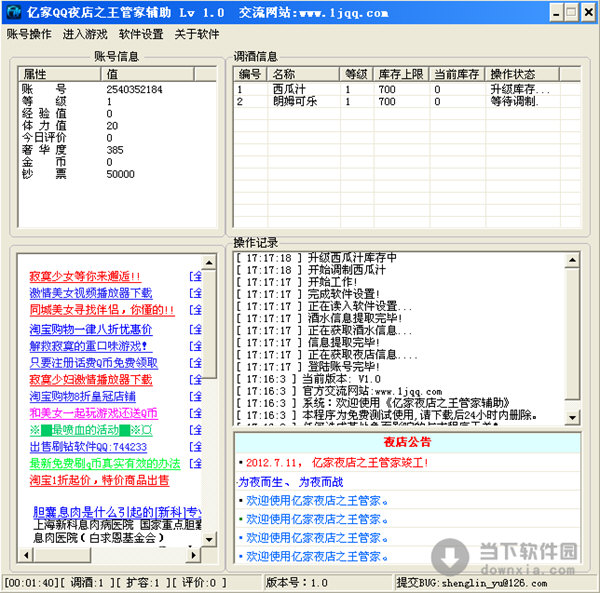
Task: Select log line 登陆账号完毕!
Action: [x=344, y=367]
